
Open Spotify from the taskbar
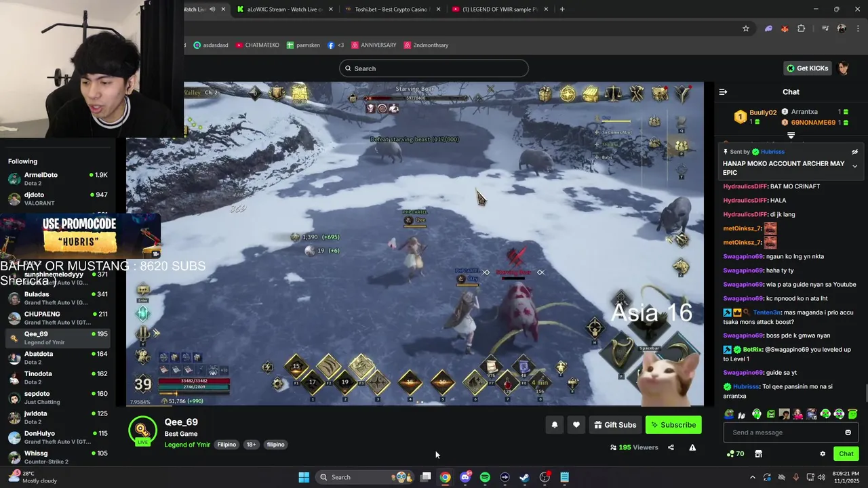tap(485, 477)
